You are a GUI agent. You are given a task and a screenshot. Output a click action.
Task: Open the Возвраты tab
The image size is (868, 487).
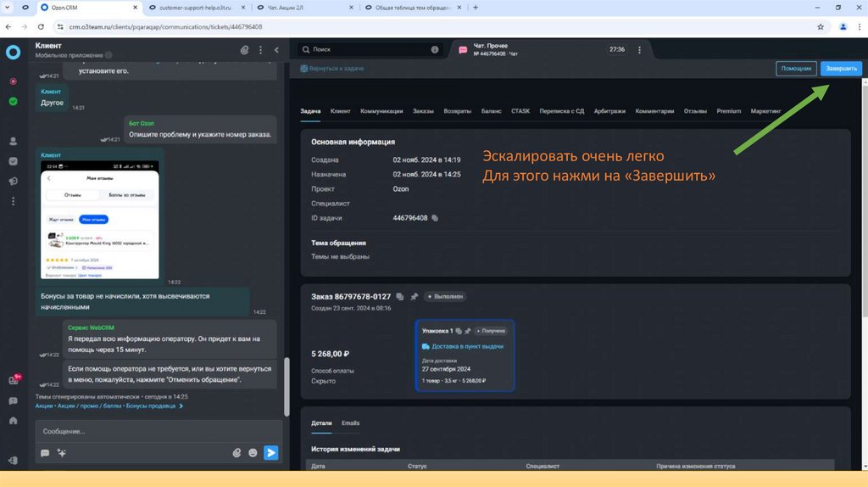(457, 111)
